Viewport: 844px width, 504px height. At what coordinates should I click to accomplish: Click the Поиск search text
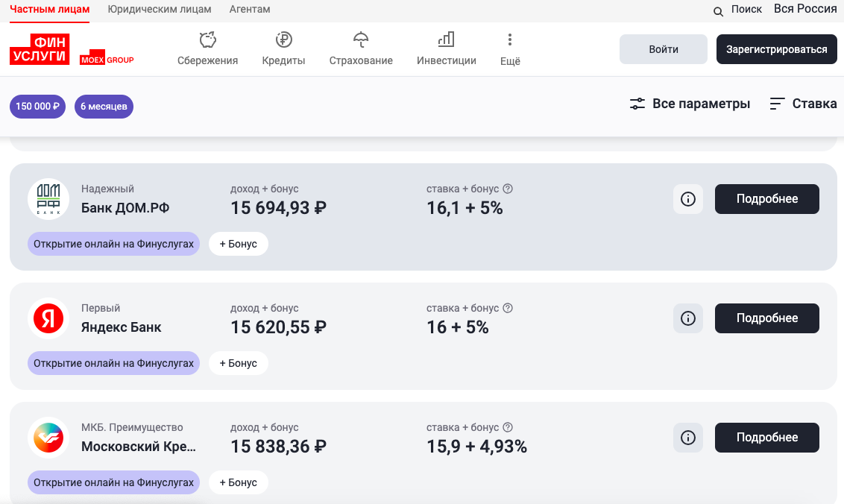click(x=746, y=9)
